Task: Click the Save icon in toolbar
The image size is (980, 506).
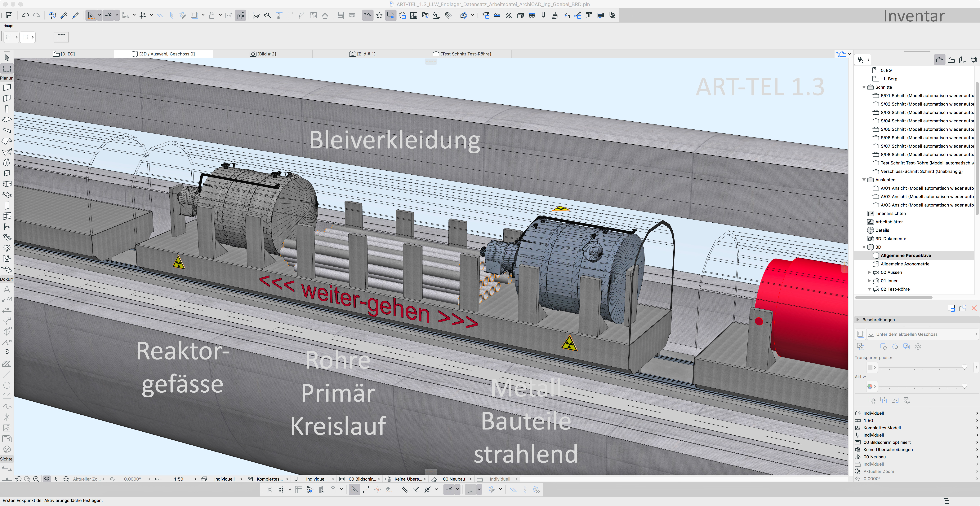Action: [x=9, y=15]
